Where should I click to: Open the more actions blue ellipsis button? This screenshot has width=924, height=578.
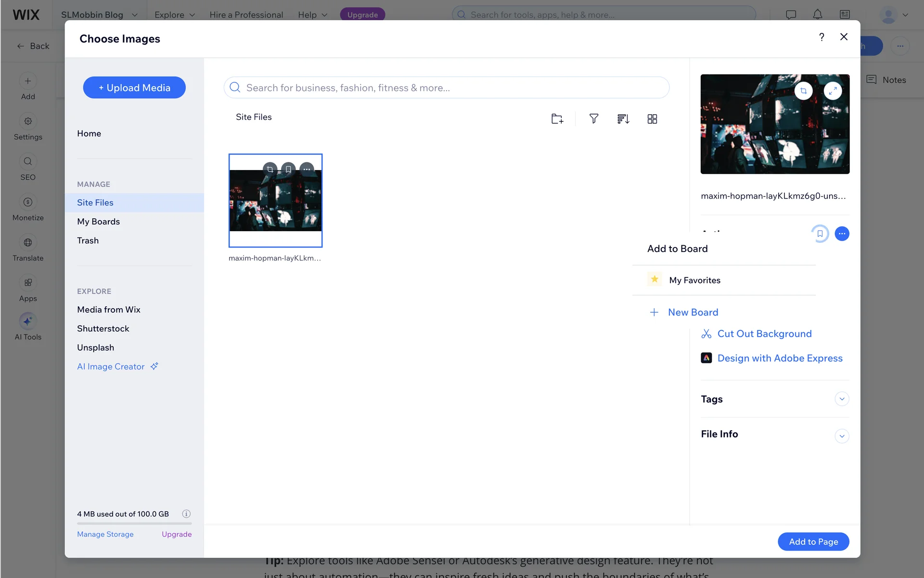pos(842,234)
